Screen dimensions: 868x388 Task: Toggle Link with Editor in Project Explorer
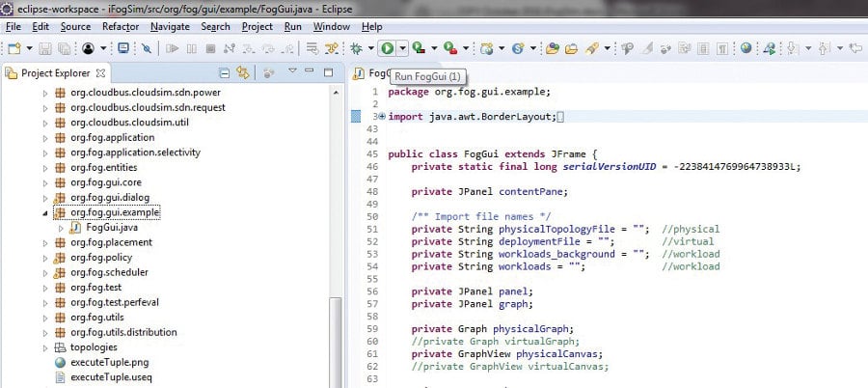pos(244,73)
